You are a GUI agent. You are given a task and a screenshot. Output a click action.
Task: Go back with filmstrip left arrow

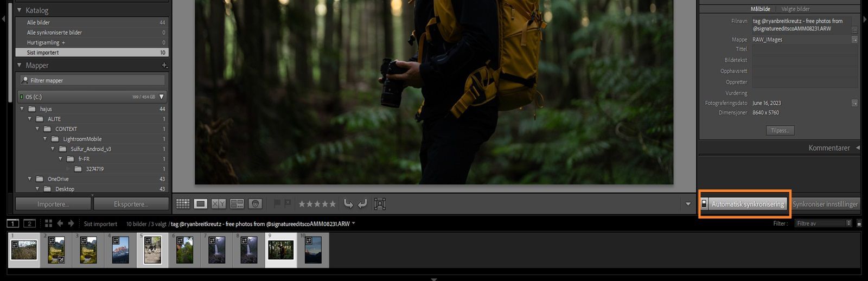tap(60, 223)
